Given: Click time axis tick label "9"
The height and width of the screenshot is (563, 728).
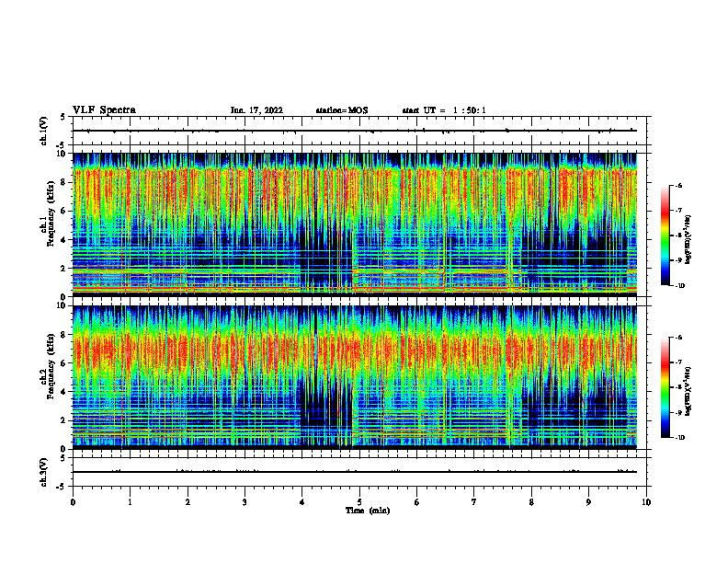Looking at the screenshot, I should 588,502.
